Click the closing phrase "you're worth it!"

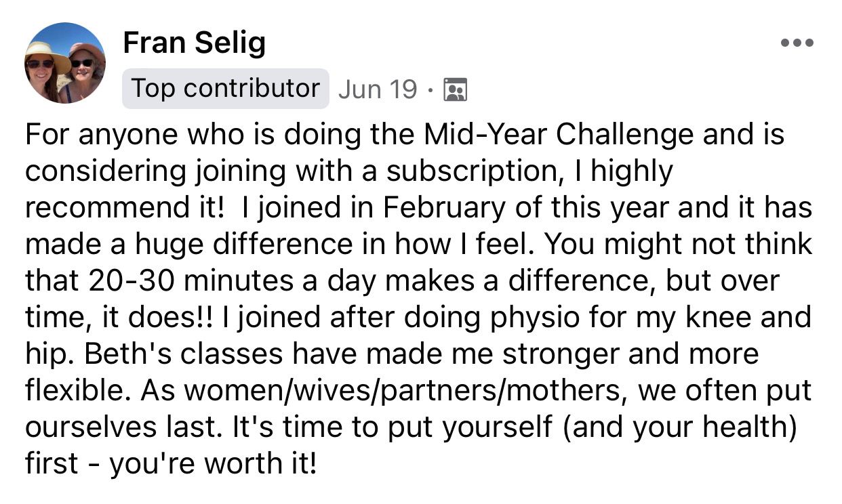213,464
